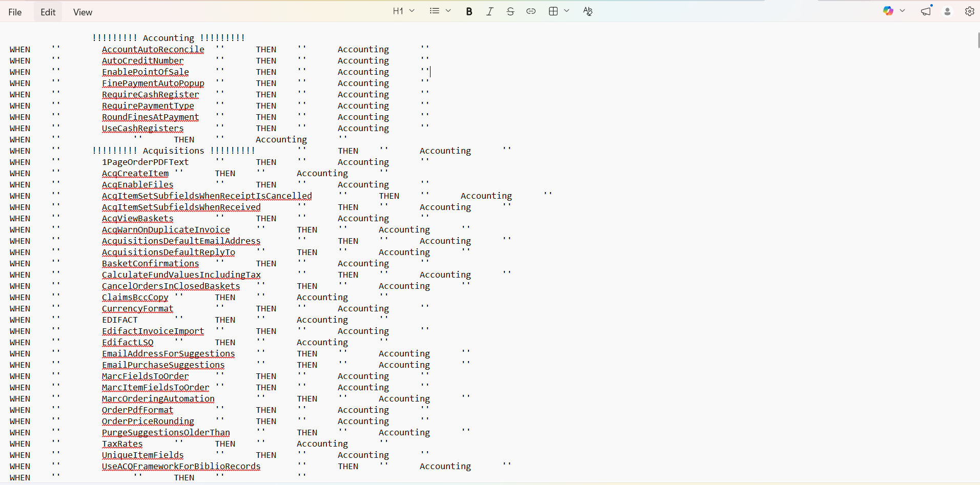Clear formatting with the eraser icon
The height and width of the screenshot is (485, 980).
pyautogui.click(x=588, y=11)
